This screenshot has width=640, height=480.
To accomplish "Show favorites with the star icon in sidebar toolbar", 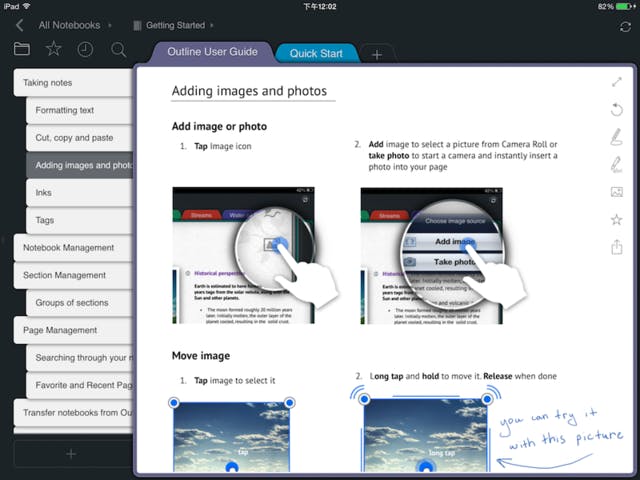I will pyautogui.click(x=54, y=49).
